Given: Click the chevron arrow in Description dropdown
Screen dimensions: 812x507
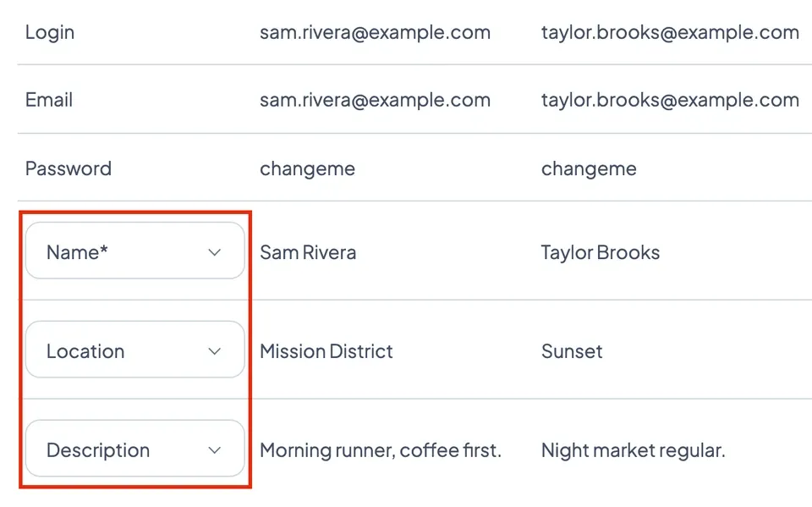Looking at the screenshot, I should click(214, 450).
